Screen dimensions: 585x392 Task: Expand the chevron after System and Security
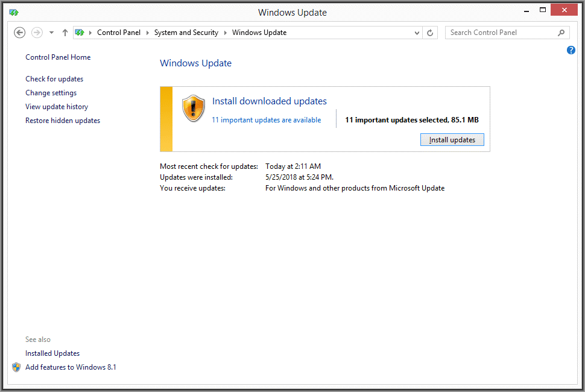pyautogui.click(x=226, y=33)
